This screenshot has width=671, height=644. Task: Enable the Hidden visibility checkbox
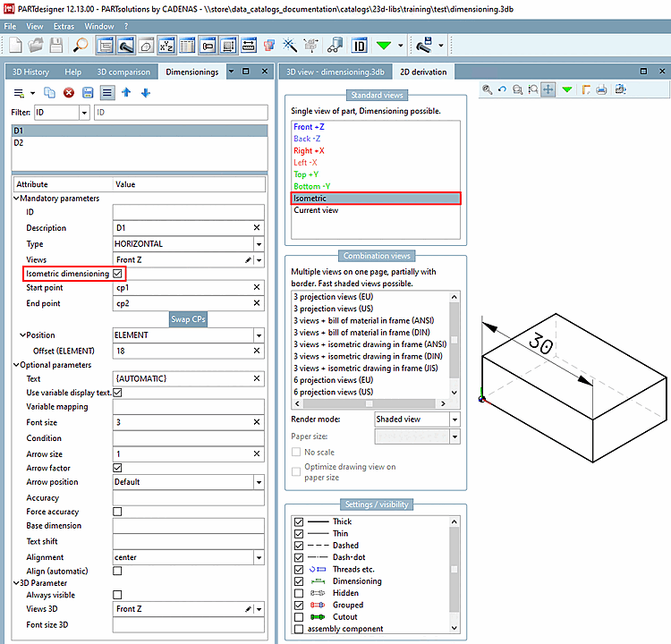tap(299, 593)
